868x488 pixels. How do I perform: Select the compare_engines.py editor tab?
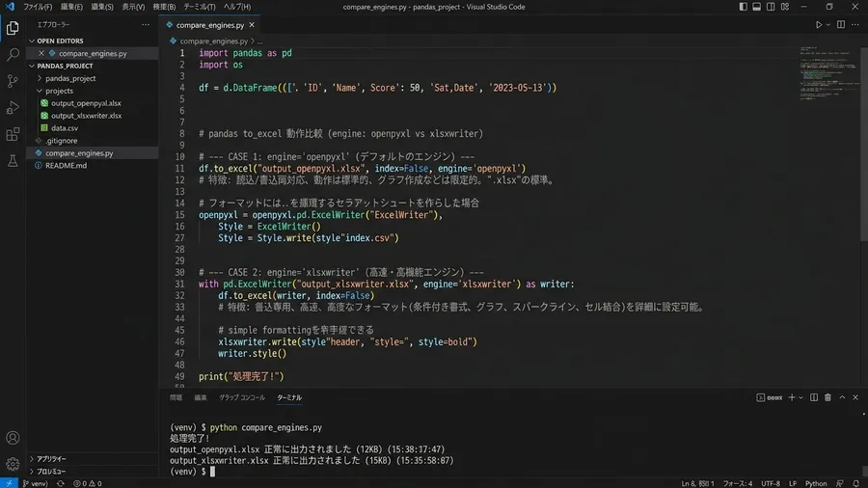point(210,25)
